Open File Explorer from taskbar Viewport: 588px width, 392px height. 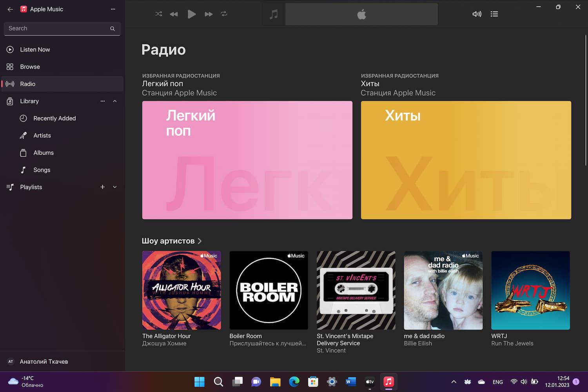point(275,381)
